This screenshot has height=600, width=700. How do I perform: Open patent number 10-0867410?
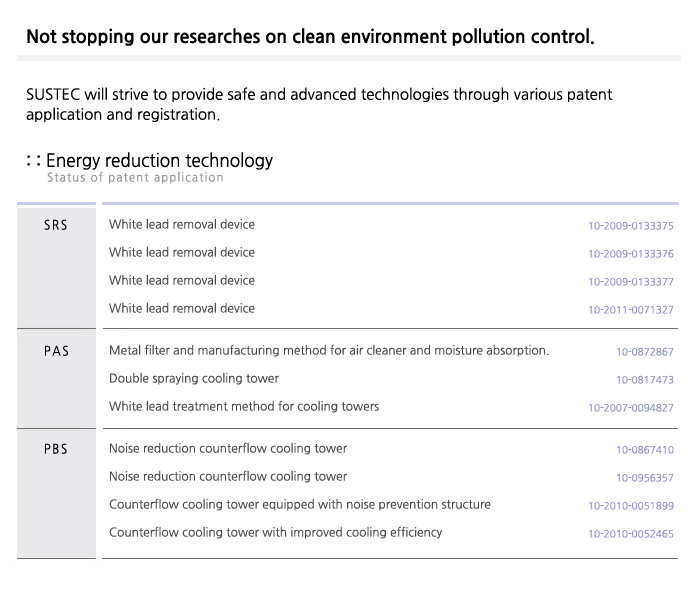[x=644, y=450]
